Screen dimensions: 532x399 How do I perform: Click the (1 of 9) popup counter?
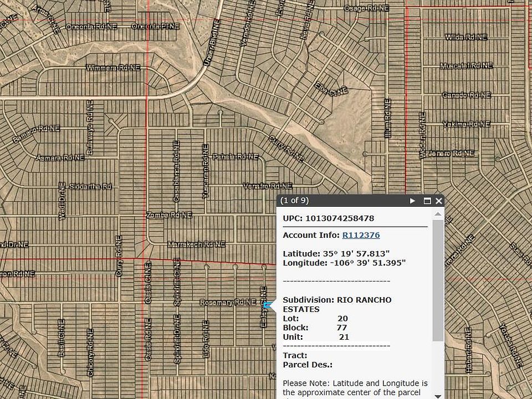(x=294, y=201)
